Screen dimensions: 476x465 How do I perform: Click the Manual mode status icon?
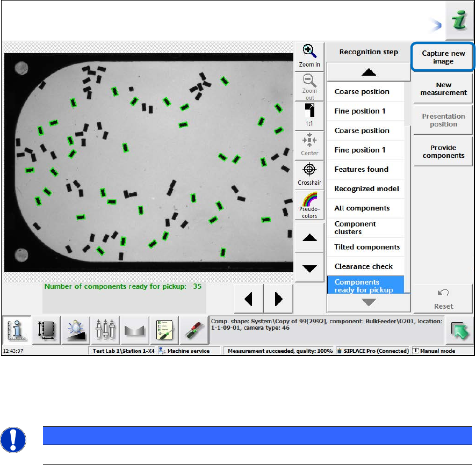tap(416, 351)
